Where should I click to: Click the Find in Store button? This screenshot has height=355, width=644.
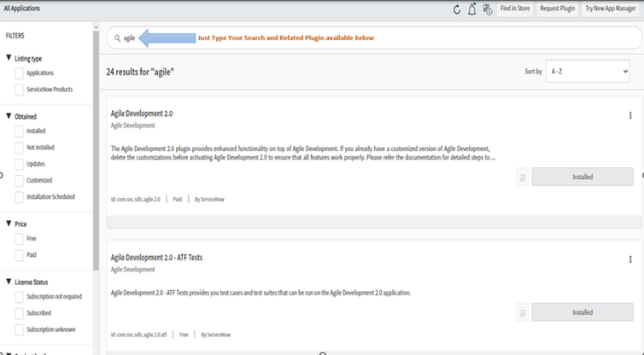tap(515, 9)
